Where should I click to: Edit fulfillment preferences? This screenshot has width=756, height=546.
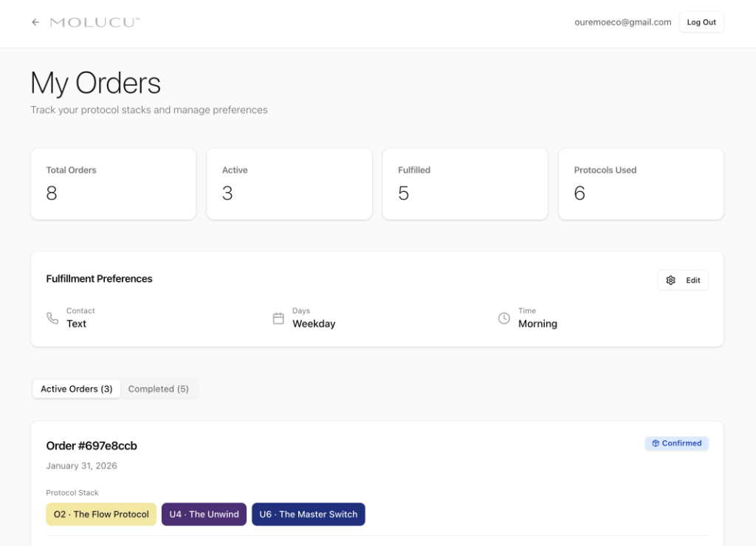[x=683, y=280]
